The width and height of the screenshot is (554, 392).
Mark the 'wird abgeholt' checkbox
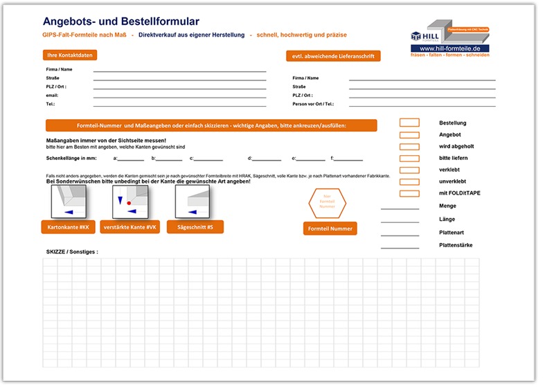pos(409,146)
